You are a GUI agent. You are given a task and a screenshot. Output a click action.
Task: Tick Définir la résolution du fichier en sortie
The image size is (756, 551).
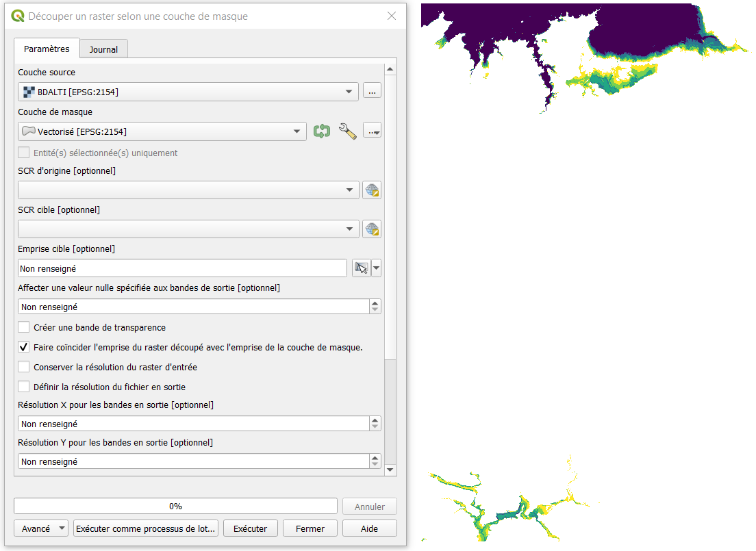24,387
